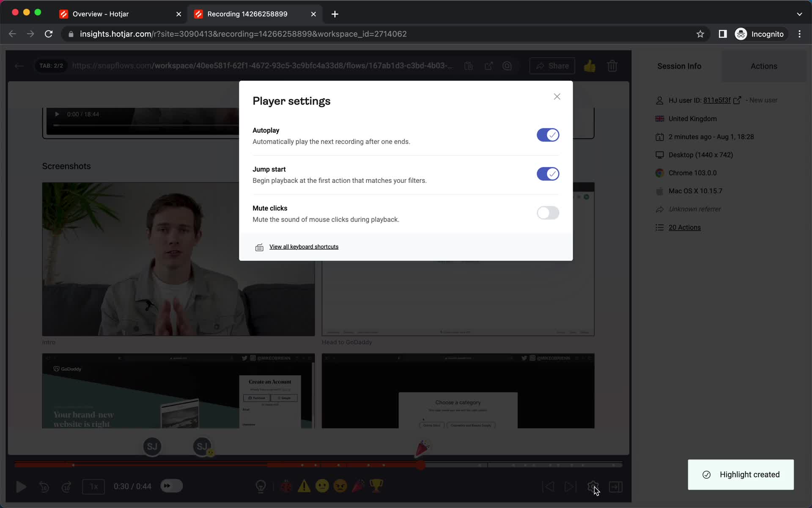Expand the next recording navigation arrow
This screenshot has height=508, width=812.
(570, 486)
